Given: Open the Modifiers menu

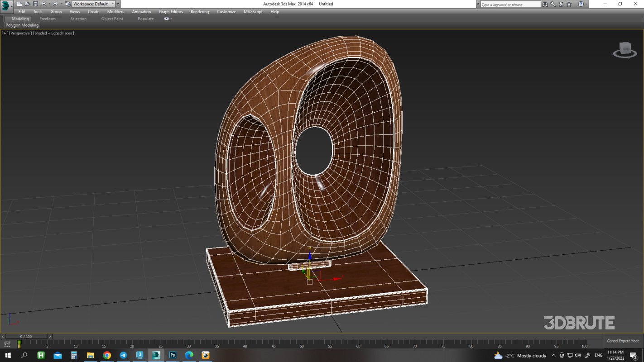Looking at the screenshot, I should click(115, 11).
